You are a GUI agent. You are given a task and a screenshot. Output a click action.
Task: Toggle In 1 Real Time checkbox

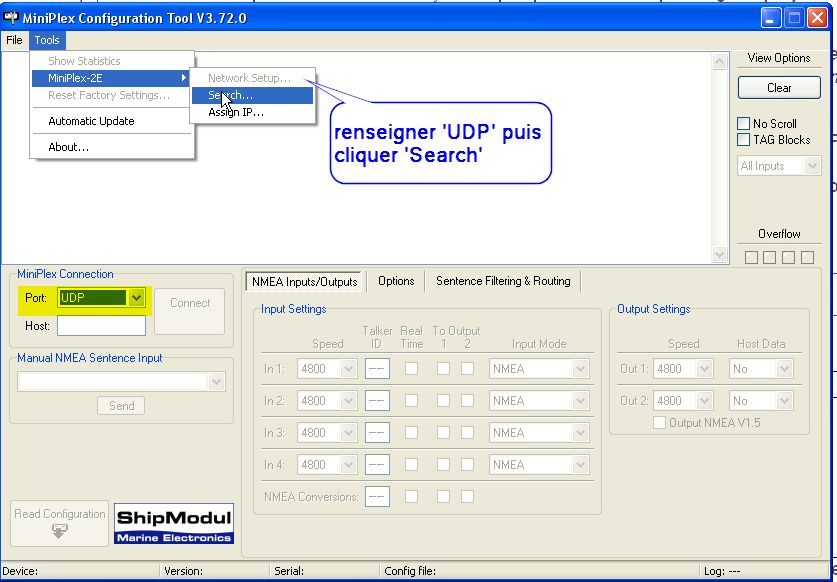click(411, 368)
